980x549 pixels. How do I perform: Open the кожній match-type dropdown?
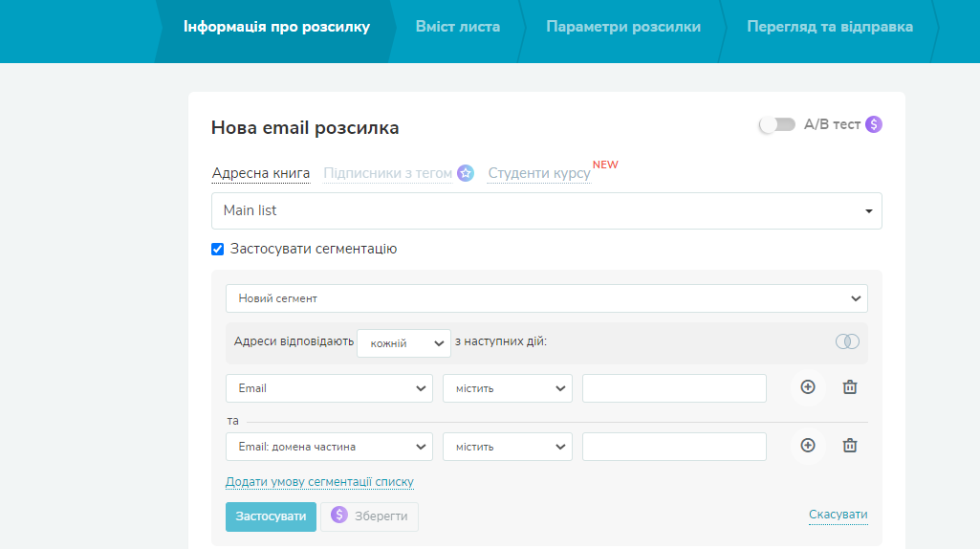pyautogui.click(x=403, y=343)
